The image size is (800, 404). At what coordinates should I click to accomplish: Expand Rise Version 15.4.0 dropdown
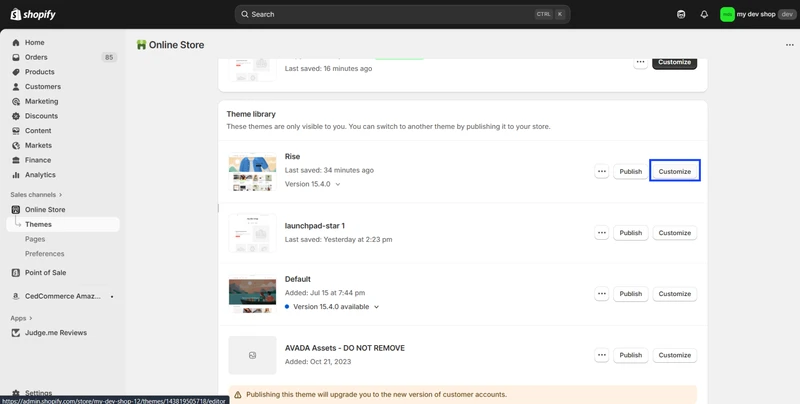coord(312,184)
